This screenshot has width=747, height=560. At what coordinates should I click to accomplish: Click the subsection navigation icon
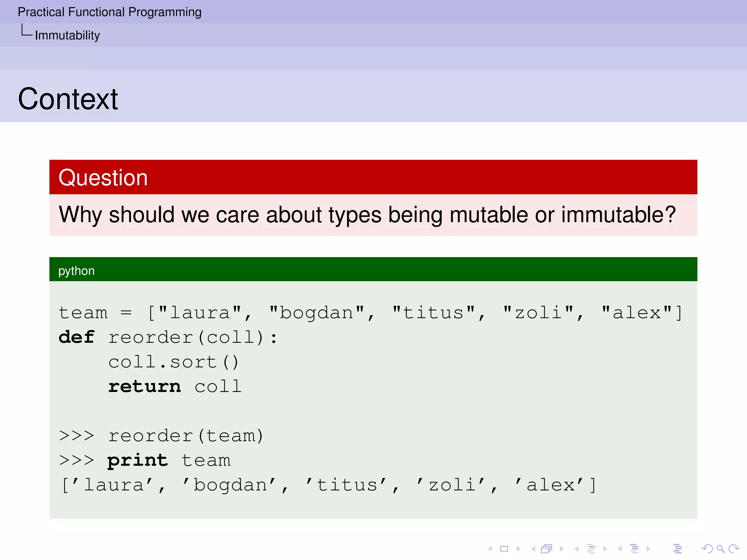(591, 548)
